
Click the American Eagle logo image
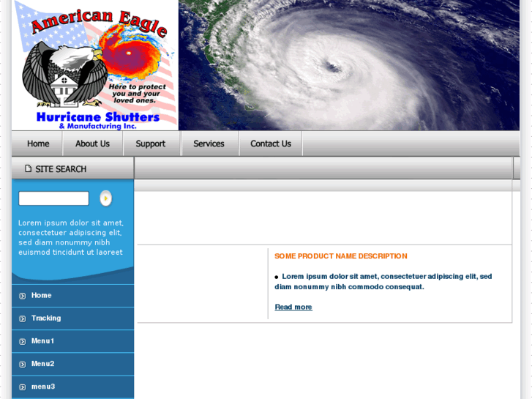[x=95, y=65]
